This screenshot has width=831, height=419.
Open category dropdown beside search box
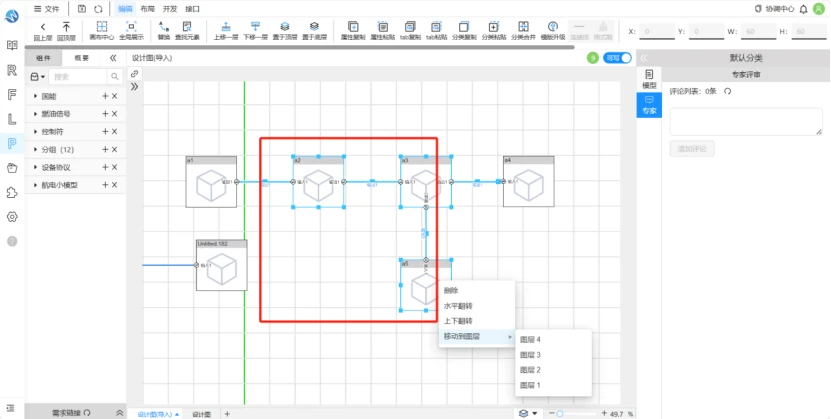(37, 77)
